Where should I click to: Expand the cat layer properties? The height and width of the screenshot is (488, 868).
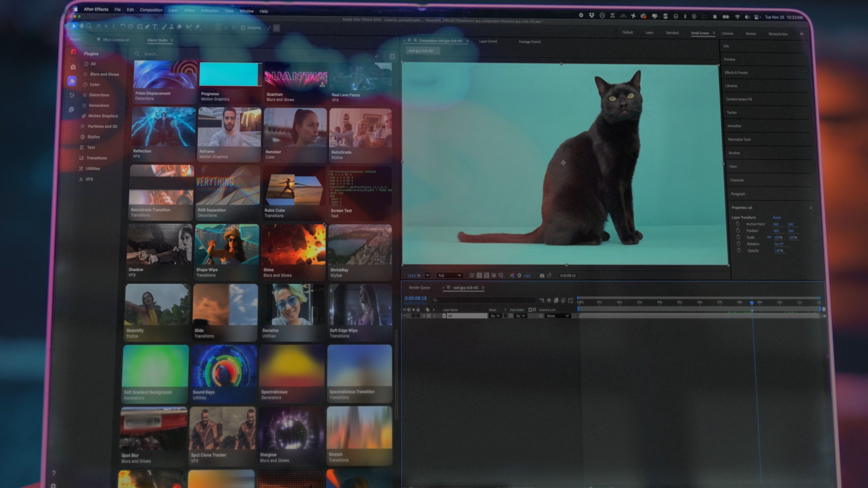[424, 316]
